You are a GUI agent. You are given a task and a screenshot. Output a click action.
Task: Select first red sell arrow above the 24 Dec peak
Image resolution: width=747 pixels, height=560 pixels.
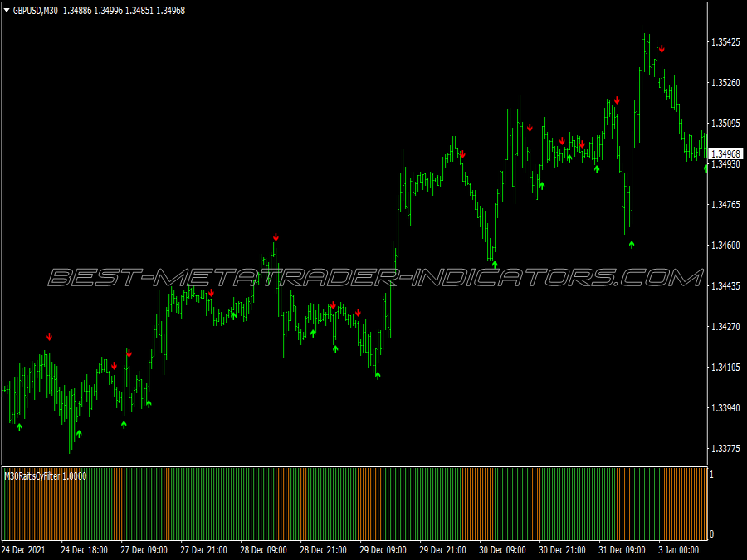point(49,337)
